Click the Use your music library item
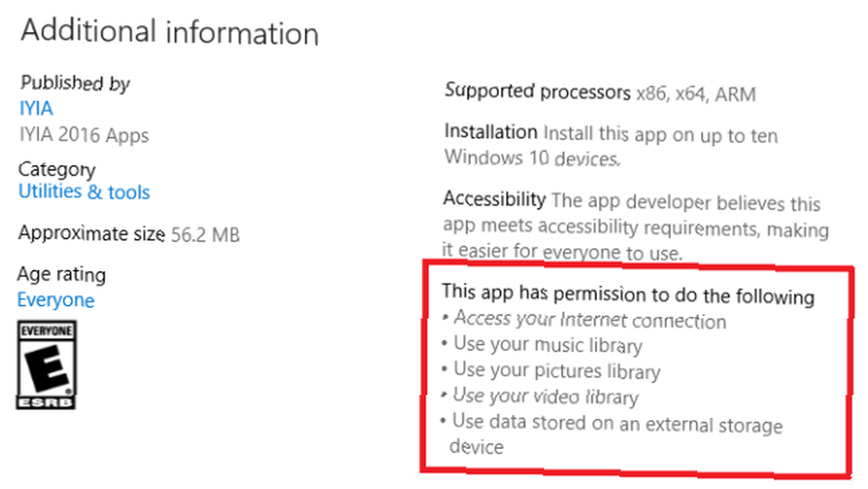 point(542,345)
